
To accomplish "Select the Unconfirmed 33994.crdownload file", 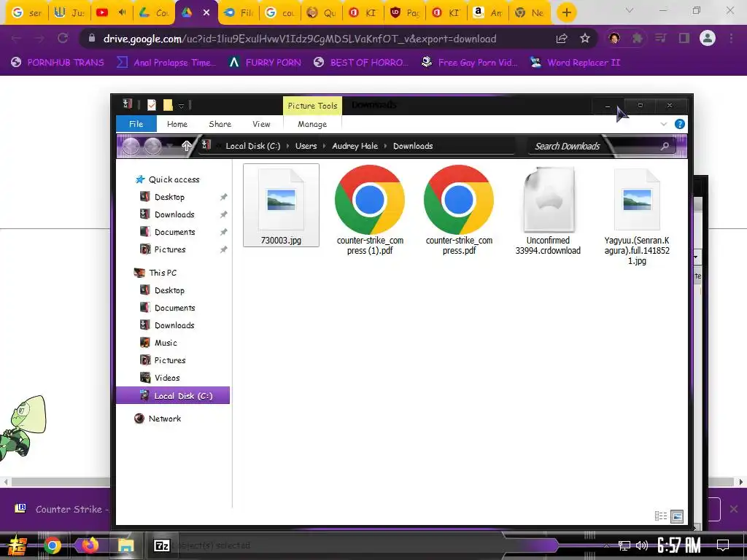I will tap(548, 210).
